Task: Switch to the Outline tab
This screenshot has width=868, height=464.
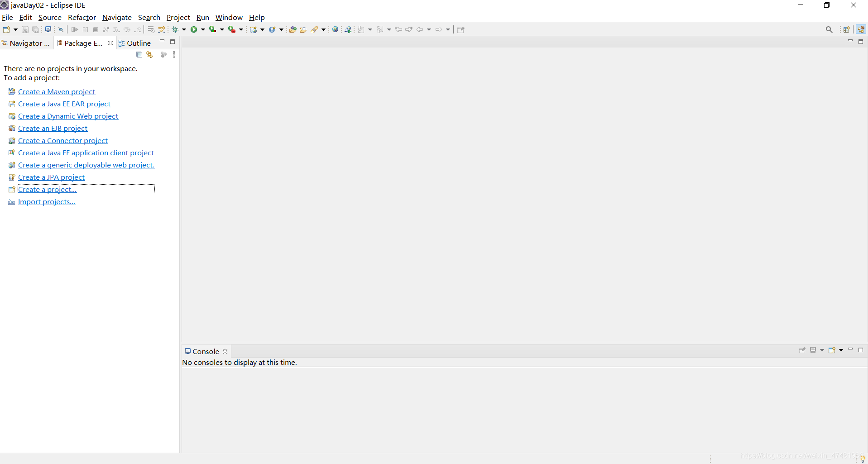Action: pyautogui.click(x=135, y=43)
